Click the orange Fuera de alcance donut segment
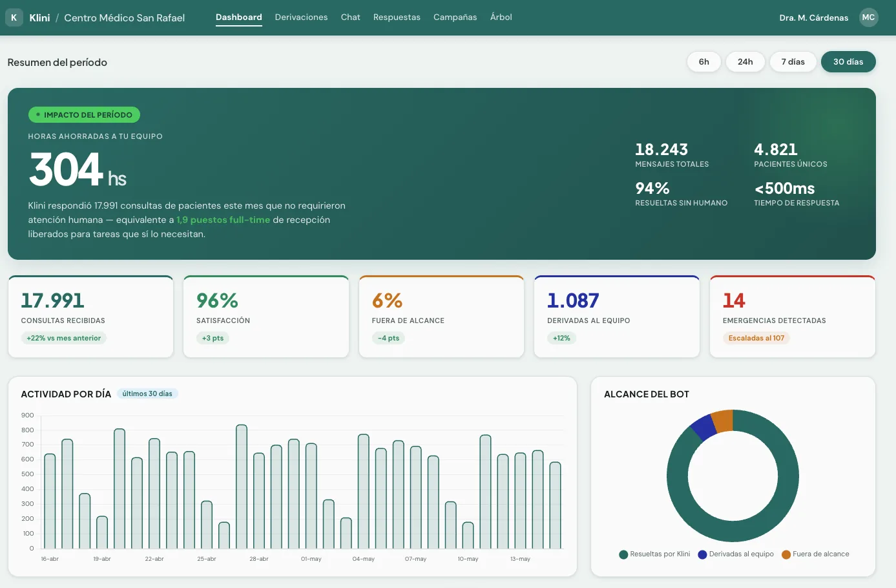Viewport: 896px width, 588px height. point(723,421)
